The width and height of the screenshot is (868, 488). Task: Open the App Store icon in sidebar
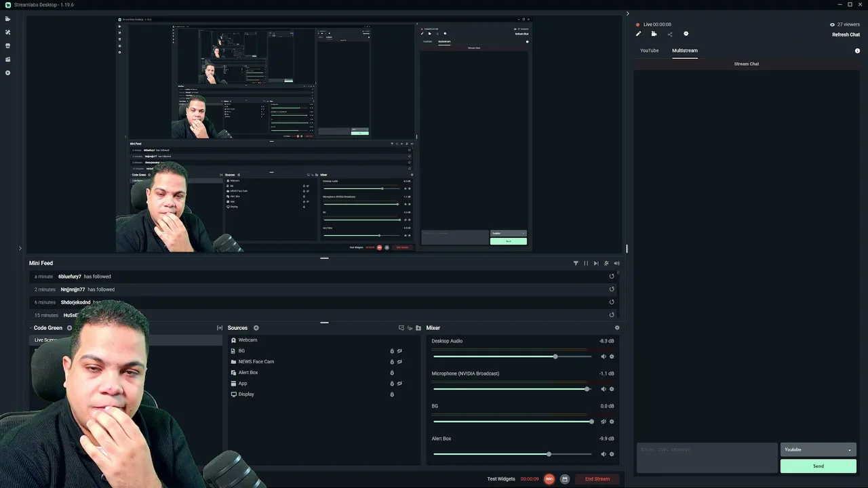(8, 45)
